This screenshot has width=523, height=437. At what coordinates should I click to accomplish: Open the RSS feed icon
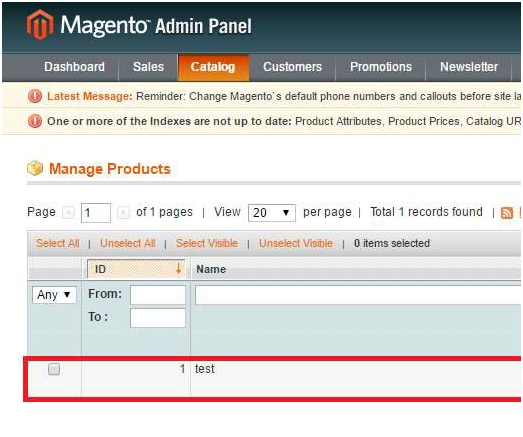click(507, 212)
